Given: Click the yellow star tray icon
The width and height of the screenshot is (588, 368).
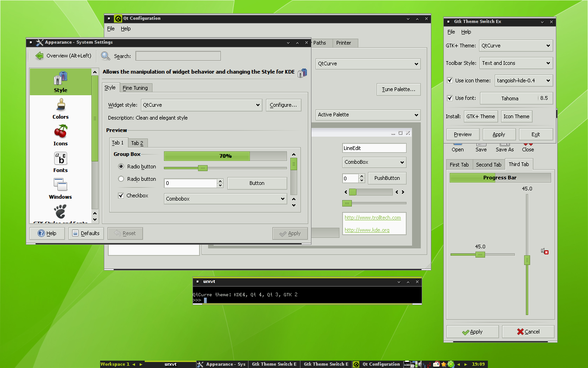Looking at the screenshot, I should tap(444, 364).
